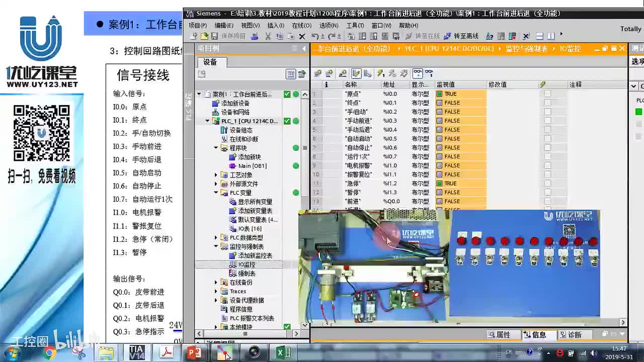This screenshot has width=644, height=362.
Task: Collapse the PLC 变量 folder
Action: point(216,193)
